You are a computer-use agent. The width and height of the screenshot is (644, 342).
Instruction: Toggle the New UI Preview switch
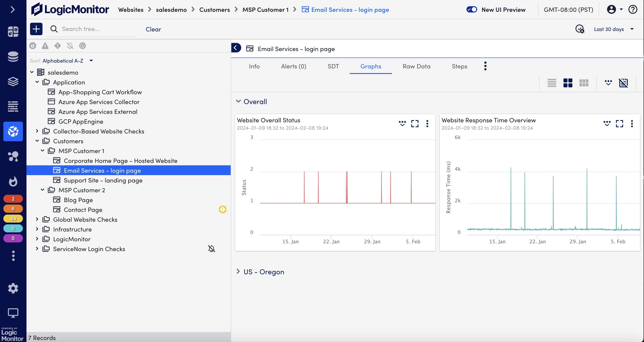coord(472,10)
